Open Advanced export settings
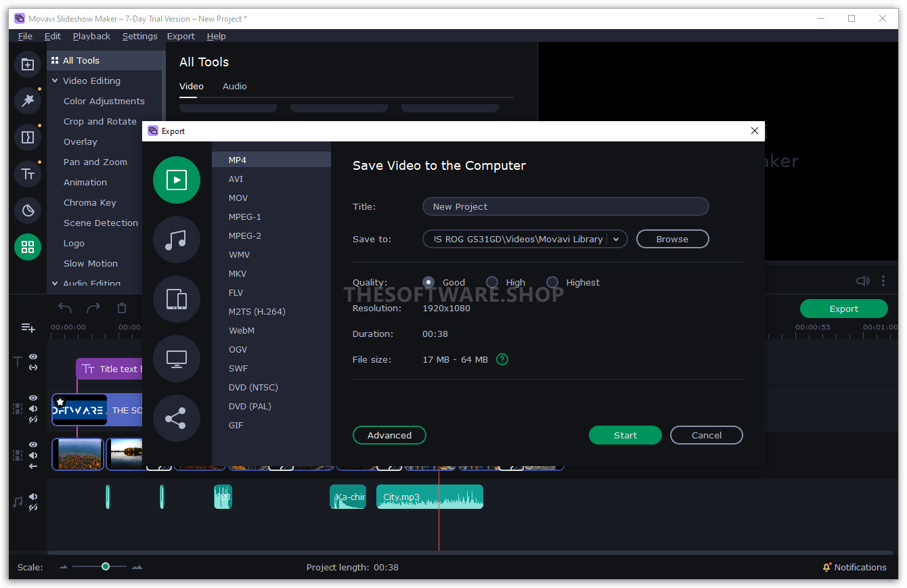This screenshot has height=588, width=907. 389,435
